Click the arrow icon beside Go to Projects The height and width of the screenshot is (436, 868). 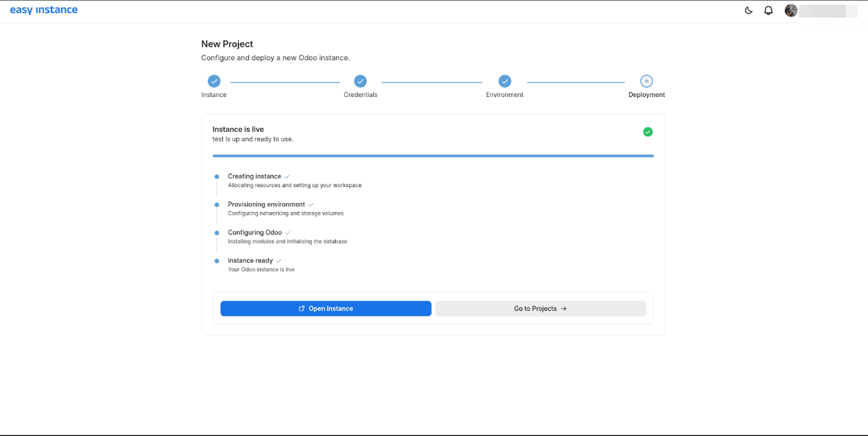[x=564, y=308]
